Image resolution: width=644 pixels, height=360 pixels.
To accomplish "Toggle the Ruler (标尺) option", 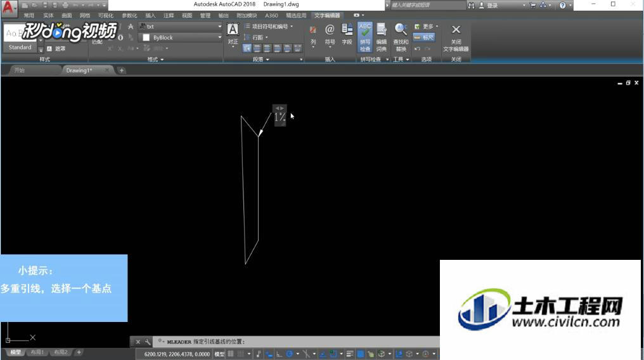I will tap(424, 37).
